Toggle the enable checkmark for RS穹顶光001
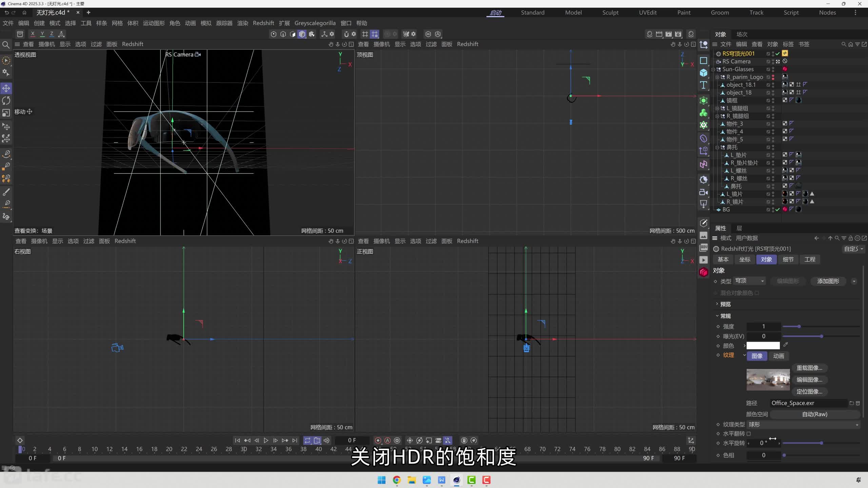868x488 pixels. 777,54
